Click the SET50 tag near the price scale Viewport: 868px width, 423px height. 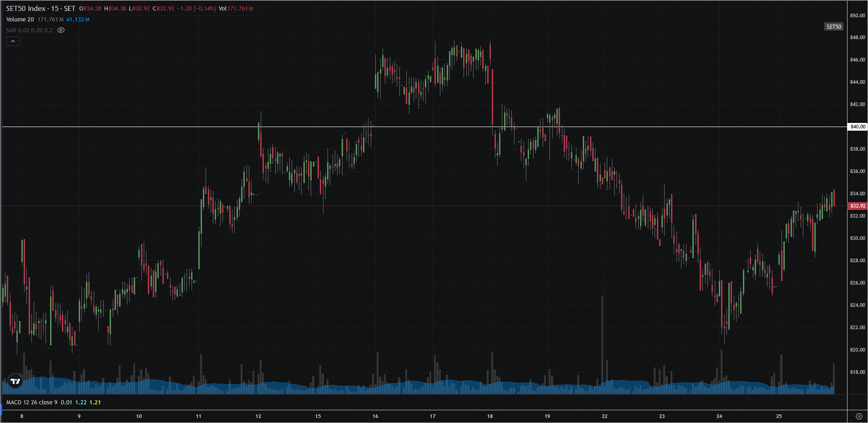click(833, 27)
